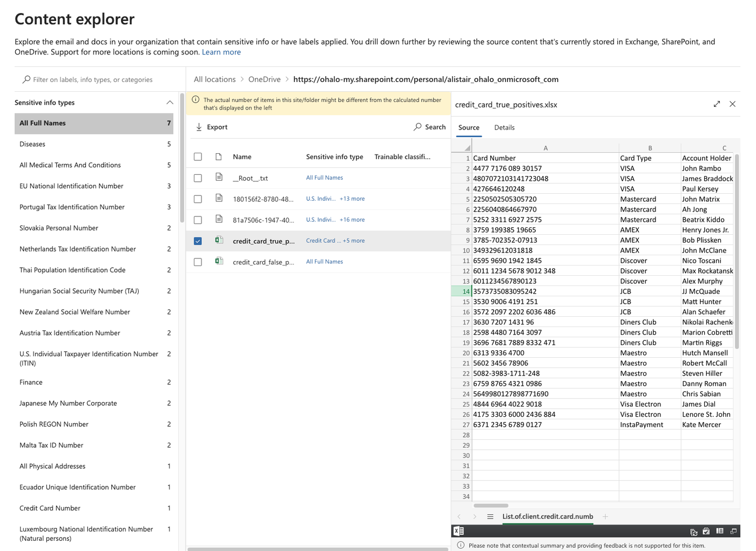Click the spreadsheet horizontal scrollbar
756x551 pixels.
tap(491, 506)
